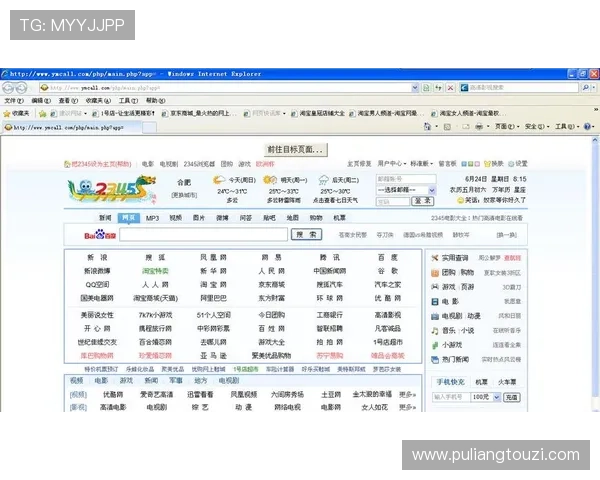Viewport: 600px width, 480px height.
Task: Click the Baidu paw logo
Action: [x=100, y=234]
